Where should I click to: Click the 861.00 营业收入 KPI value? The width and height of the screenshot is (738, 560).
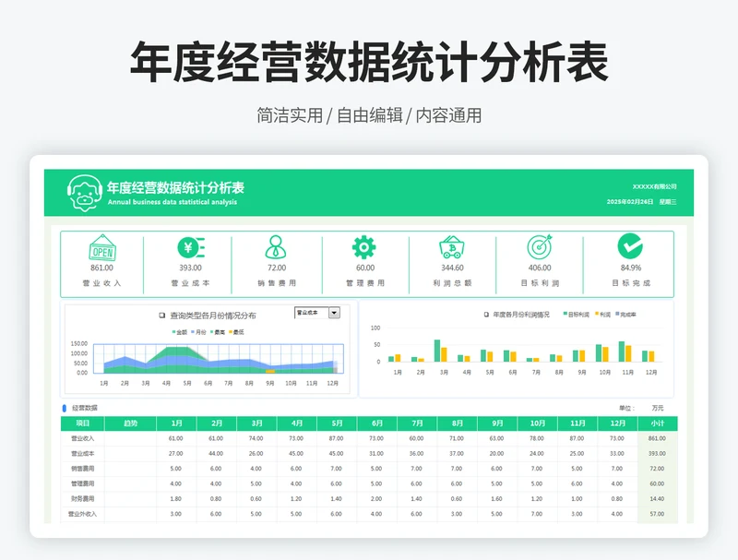[101, 268]
